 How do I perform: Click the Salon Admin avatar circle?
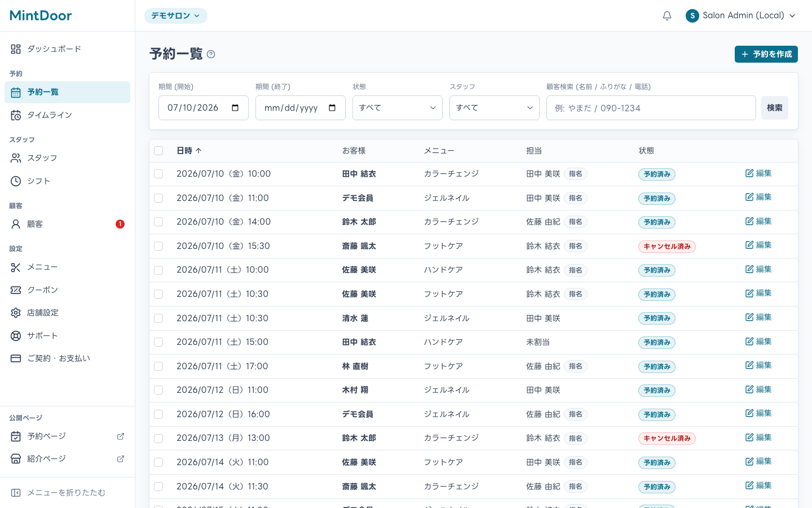point(692,16)
